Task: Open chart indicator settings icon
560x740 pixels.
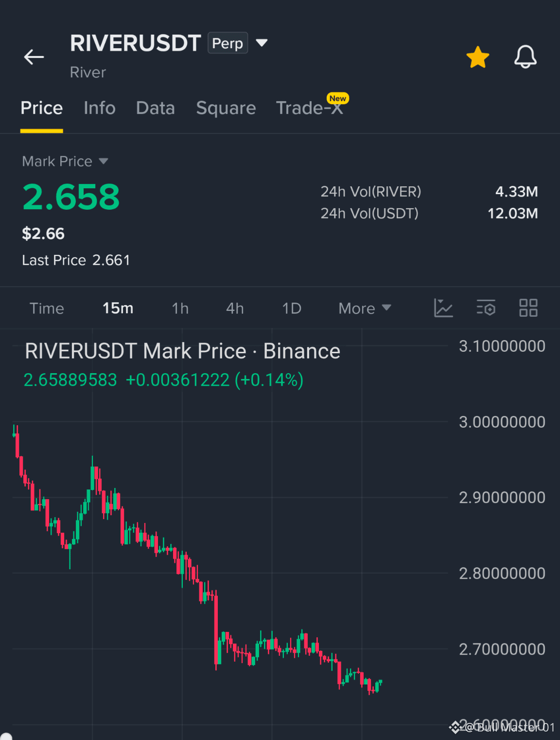Action: point(486,308)
